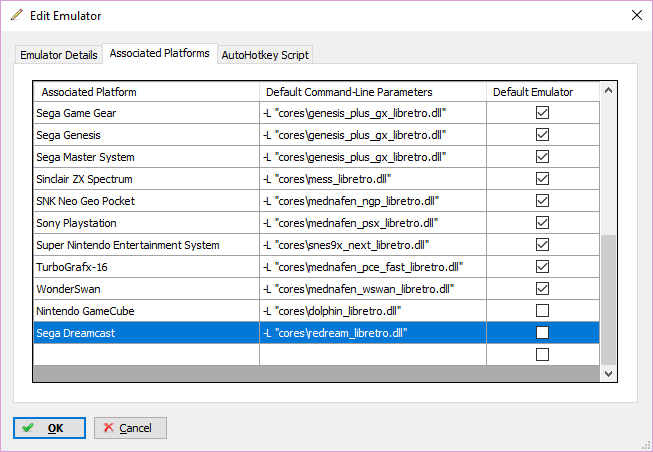
Task: Uncheck Default Emulator for Sony Playstation
Action: pyautogui.click(x=542, y=223)
